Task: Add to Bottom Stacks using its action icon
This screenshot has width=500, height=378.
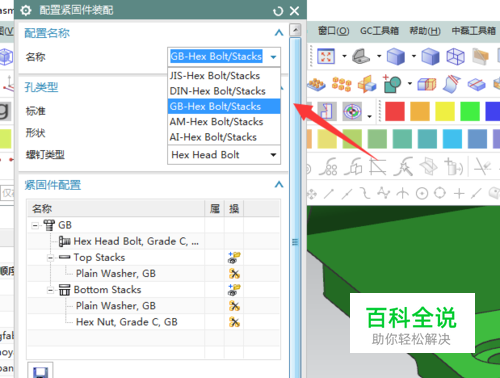Action: (x=234, y=290)
